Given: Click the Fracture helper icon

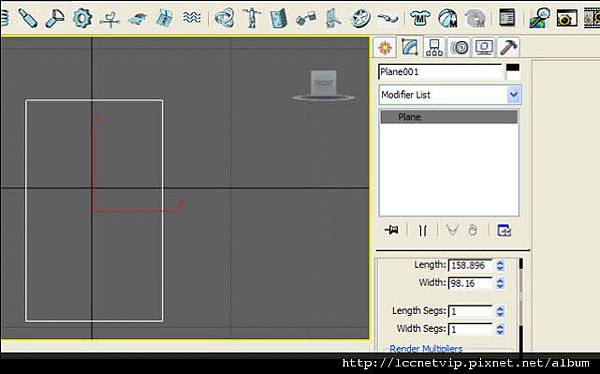Looking at the screenshot, I should 165,18.
